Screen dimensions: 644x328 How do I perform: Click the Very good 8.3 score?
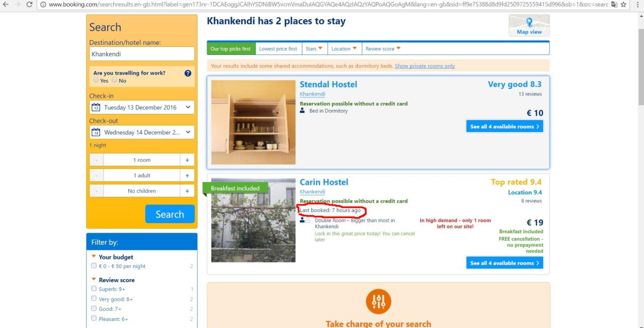(x=515, y=85)
